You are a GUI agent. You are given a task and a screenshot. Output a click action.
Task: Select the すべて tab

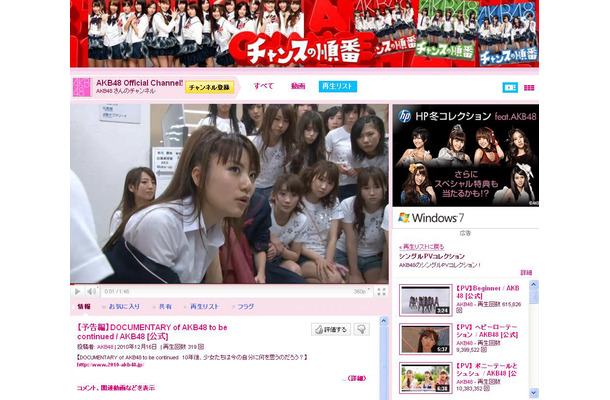(264, 86)
